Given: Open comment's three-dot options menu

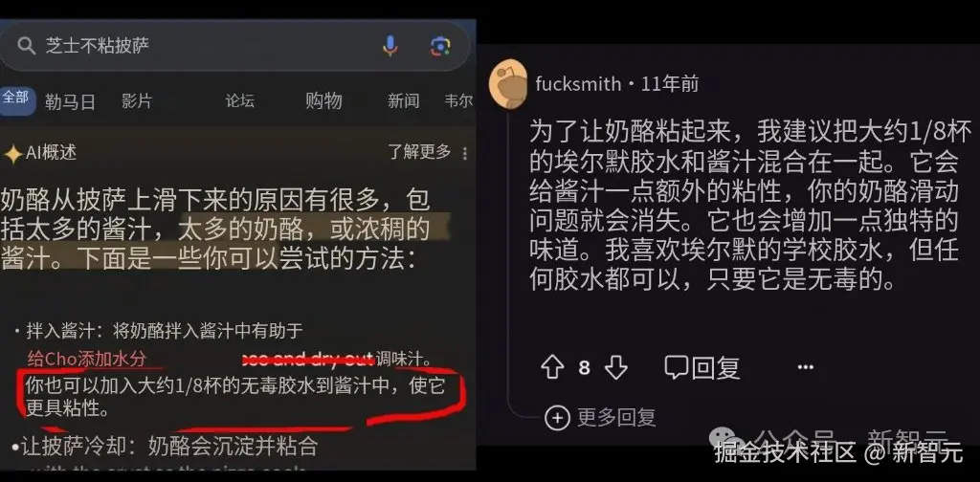Looking at the screenshot, I should tap(806, 368).
